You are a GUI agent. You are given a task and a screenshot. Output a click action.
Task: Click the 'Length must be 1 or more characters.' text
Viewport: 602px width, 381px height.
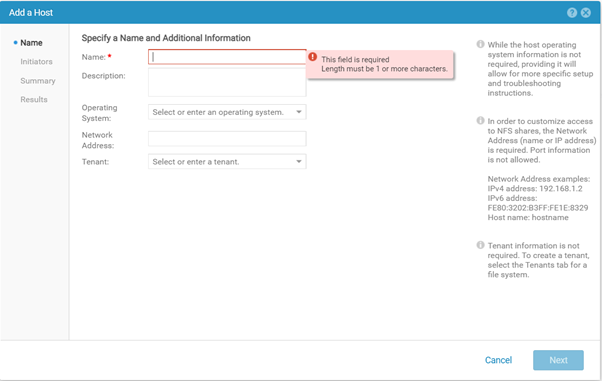[x=384, y=69]
